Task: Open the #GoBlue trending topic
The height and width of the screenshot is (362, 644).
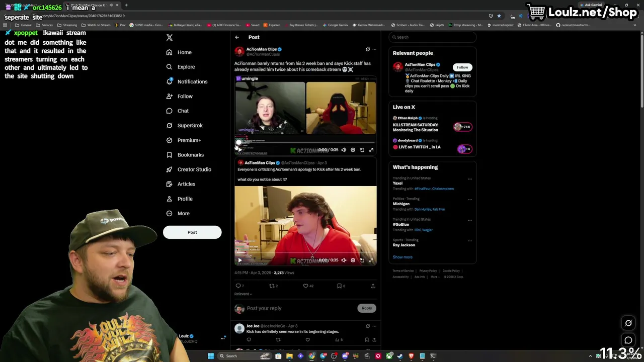Action: point(401,225)
